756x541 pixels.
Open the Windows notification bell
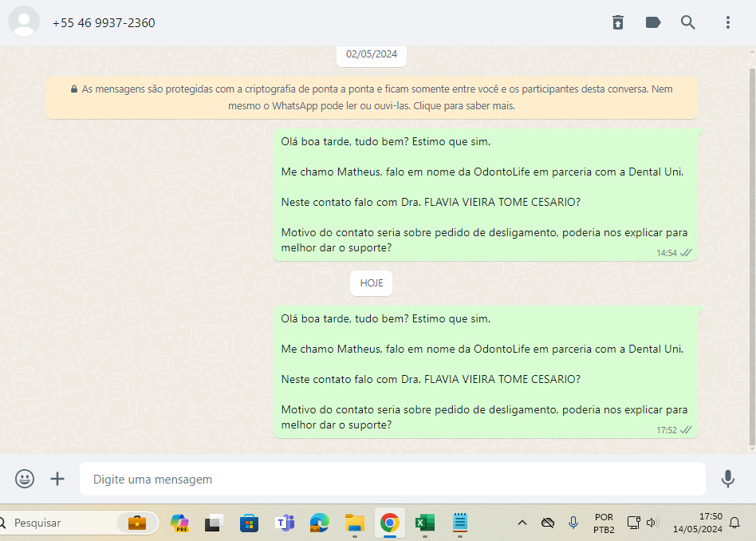click(734, 523)
